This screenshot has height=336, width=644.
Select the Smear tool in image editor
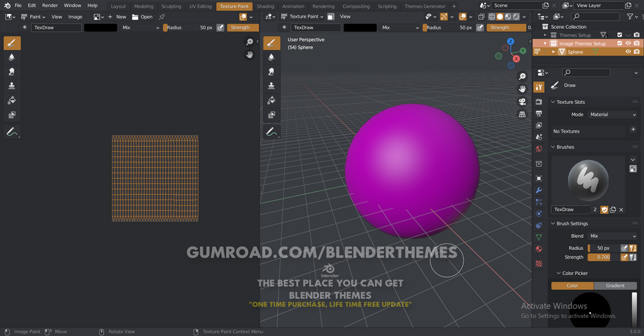tap(12, 71)
